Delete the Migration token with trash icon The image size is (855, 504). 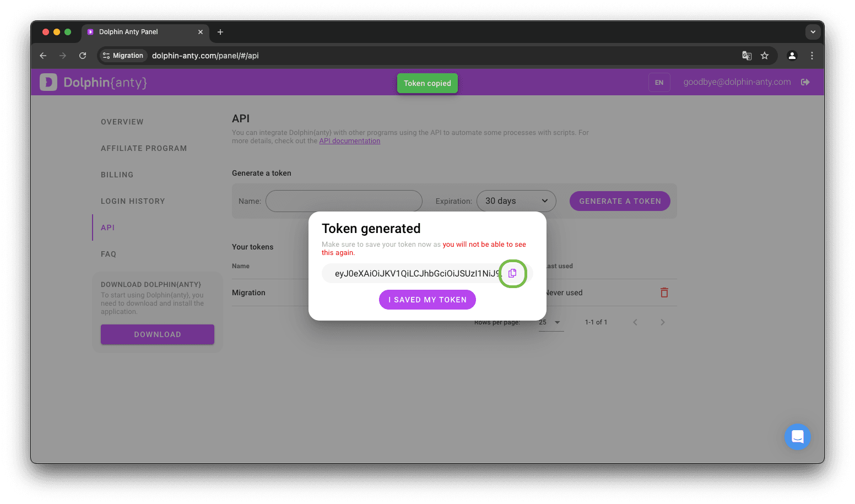(664, 292)
